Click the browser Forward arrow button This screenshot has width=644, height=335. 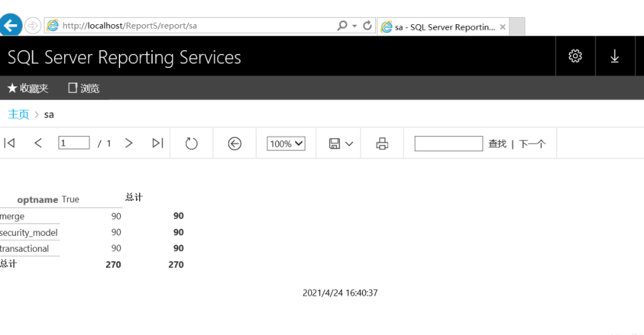(x=32, y=25)
